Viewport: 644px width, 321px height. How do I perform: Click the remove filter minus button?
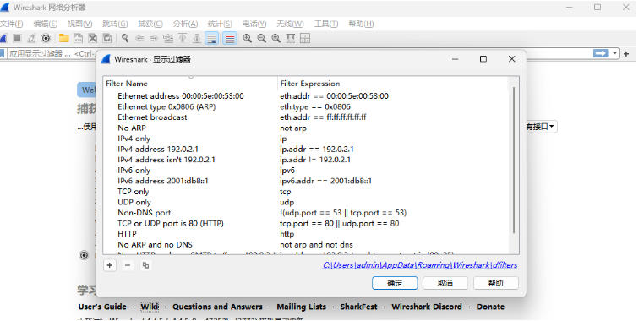128,265
